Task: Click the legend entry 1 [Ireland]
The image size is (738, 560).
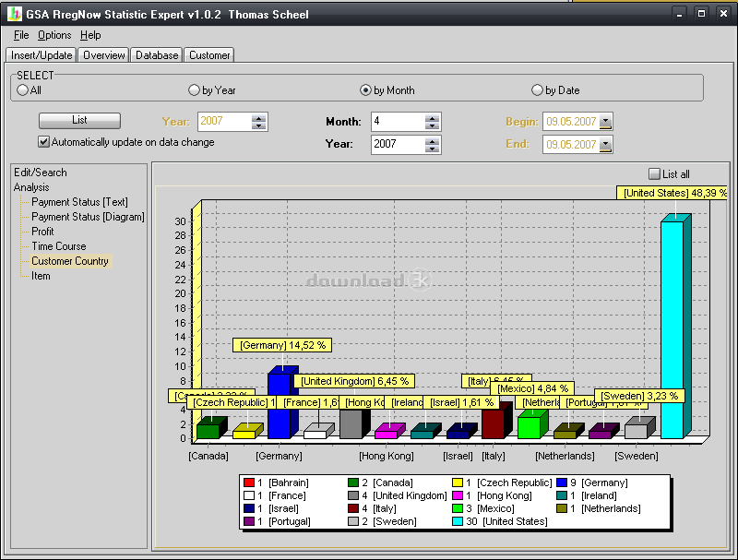Action: (x=587, y=495)
